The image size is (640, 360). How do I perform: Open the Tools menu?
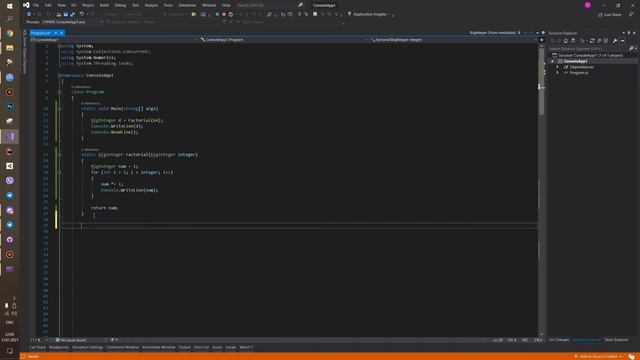168,5
